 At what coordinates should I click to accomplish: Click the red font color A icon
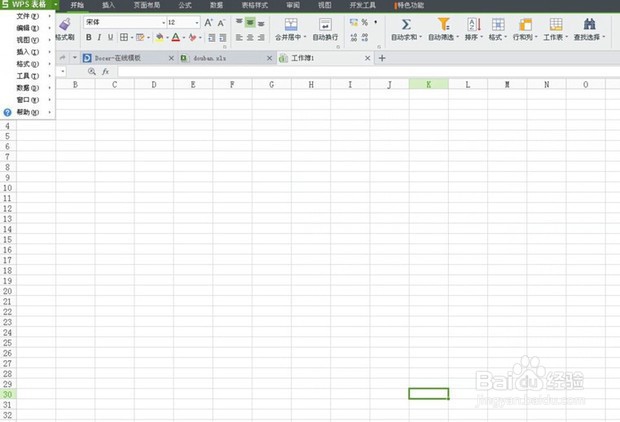coord(176,38)
